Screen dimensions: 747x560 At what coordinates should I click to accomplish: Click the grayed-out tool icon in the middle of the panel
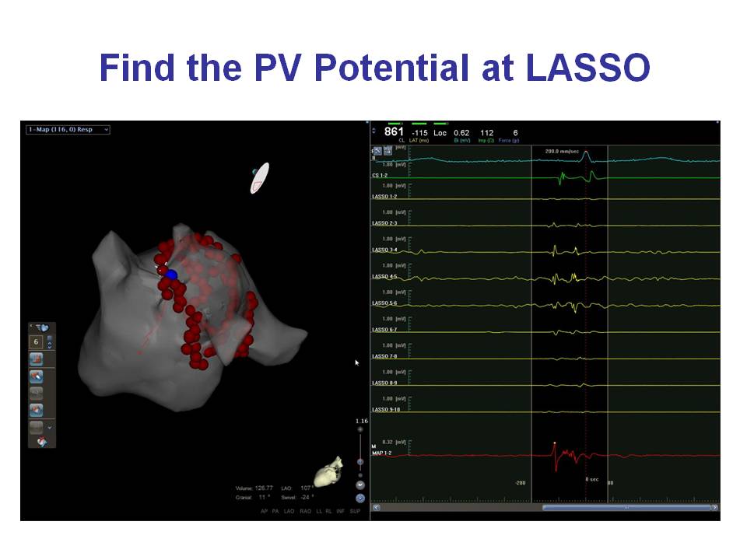[36, 394]
